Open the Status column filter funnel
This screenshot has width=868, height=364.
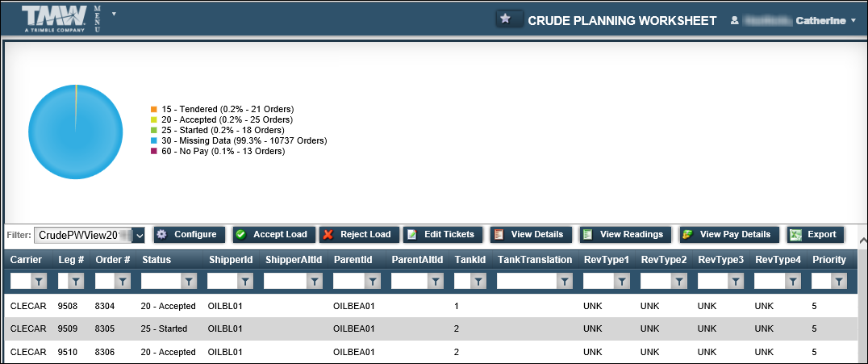click(189, 281)
